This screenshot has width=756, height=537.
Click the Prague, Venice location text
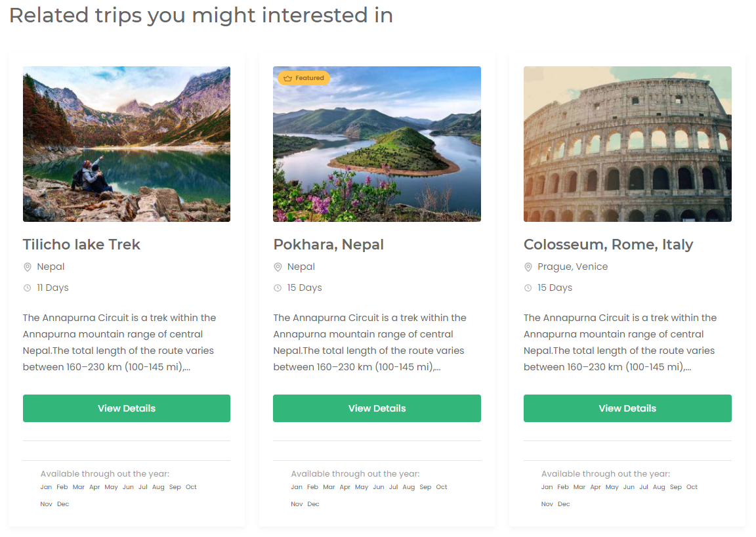click(x=572, y=267)
